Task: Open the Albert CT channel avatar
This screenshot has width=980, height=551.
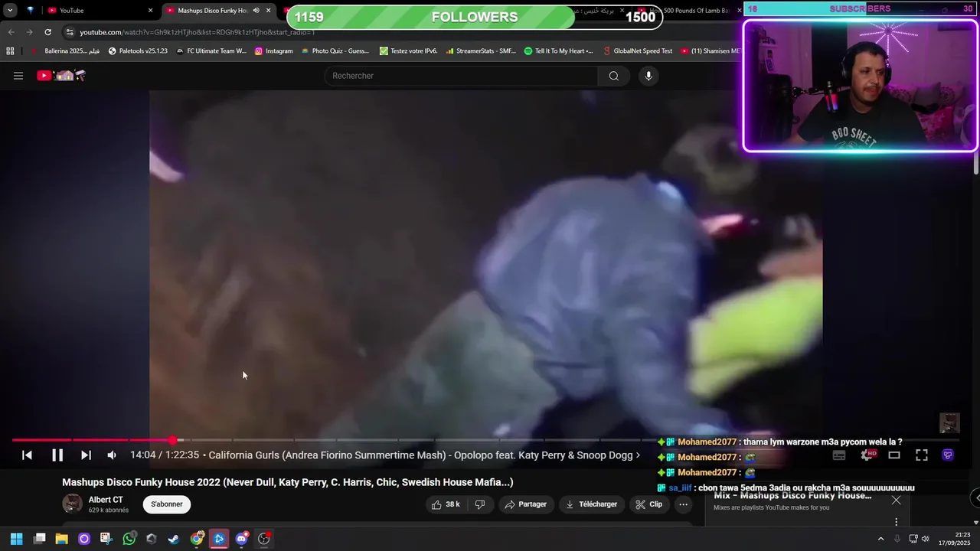Action: pyautogui.click(x=72, y=504)
